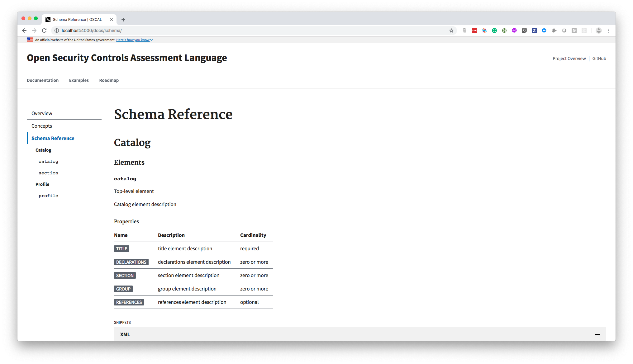Screen dimensions: 633x364
Task: Bookmark this page with the star icon
Action: tap(451, 31)
